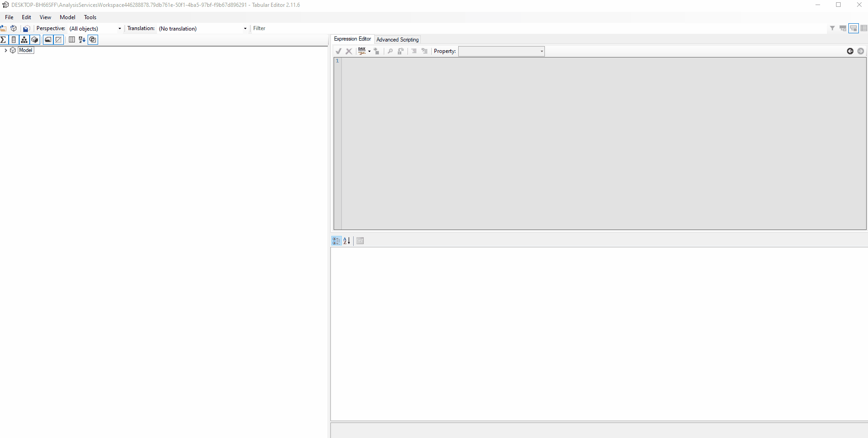This screenshot has width=868, height=438.
Task: Expand the Model tree node
Action: (x=5, y=50)
